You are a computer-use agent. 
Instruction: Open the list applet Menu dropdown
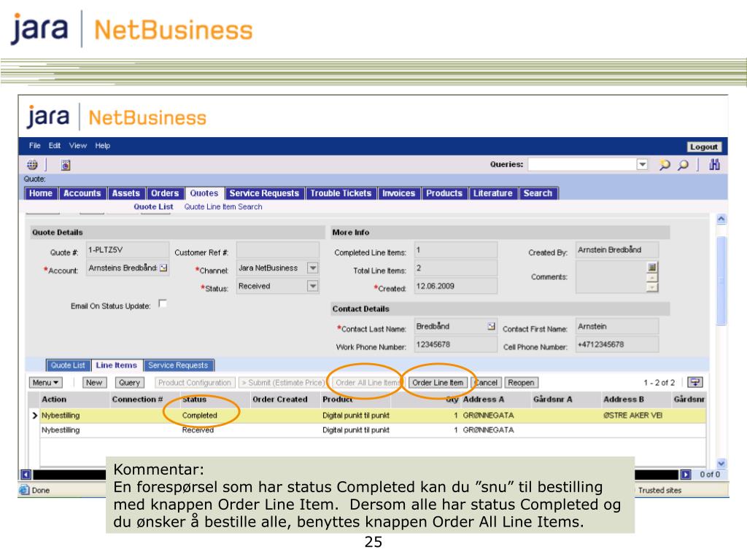click(x=45, y=382)
